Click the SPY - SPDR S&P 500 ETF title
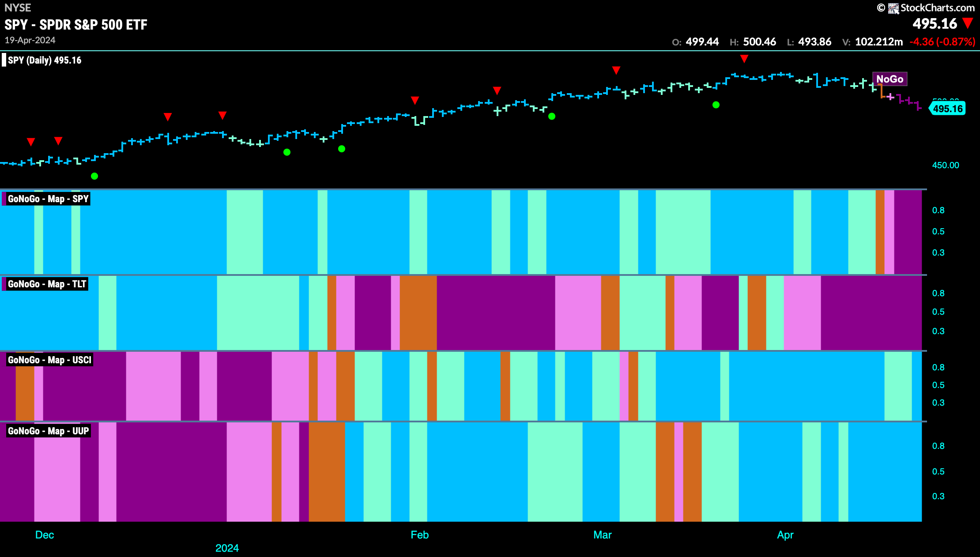 76,25
